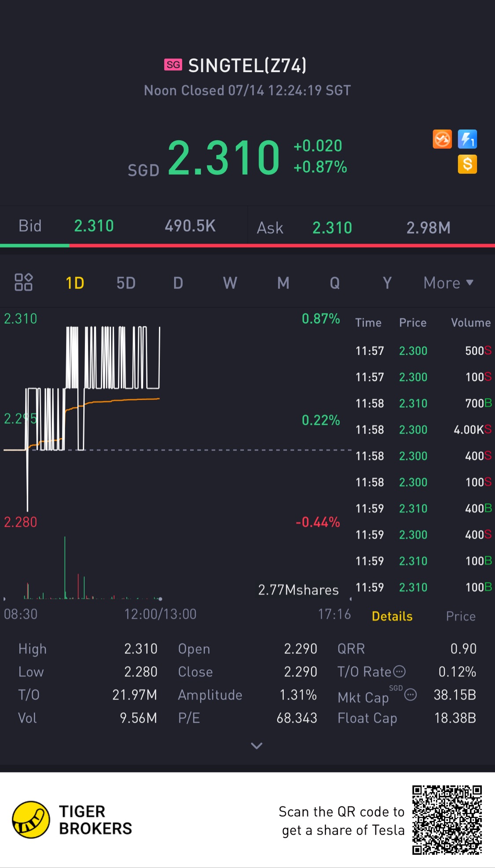The height and width of the screenshot is (868, 495).
Task: Tap the Bid price 2.310
Action: tap(94, 226)
